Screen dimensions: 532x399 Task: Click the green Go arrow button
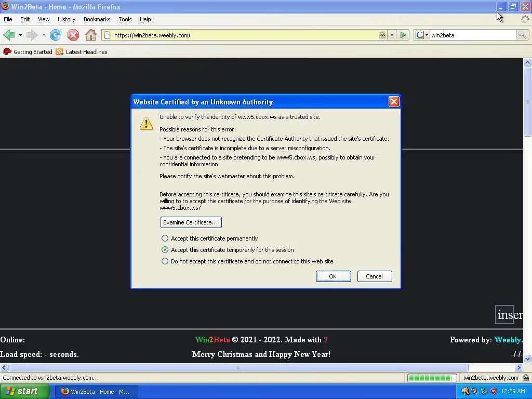point(403,35)
